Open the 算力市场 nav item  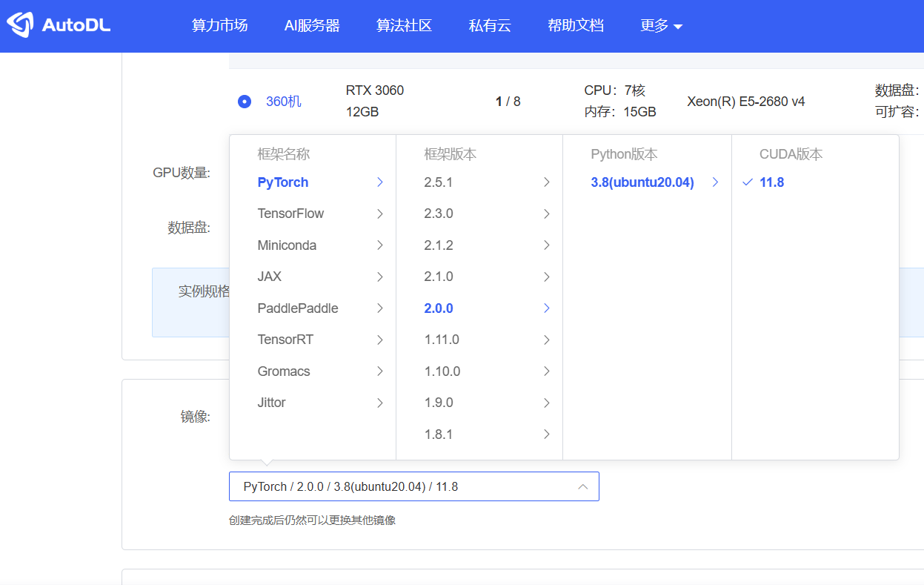click(x=219, y=25)
